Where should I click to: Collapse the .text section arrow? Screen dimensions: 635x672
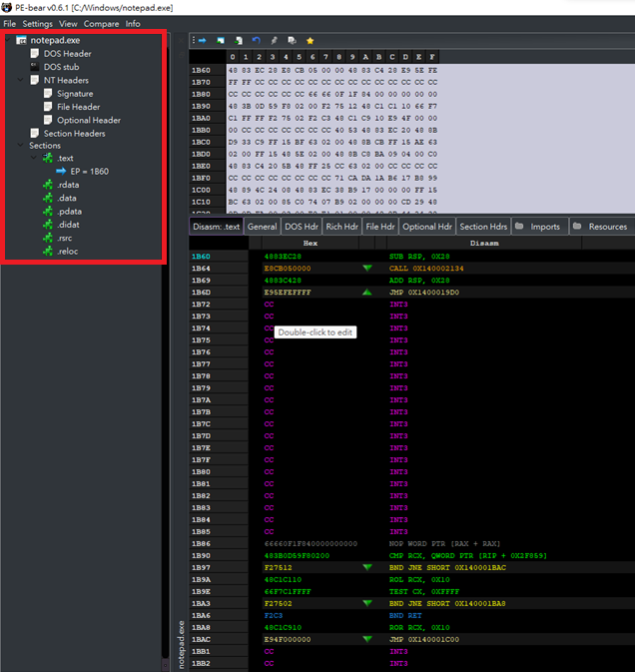pos(34,158)
